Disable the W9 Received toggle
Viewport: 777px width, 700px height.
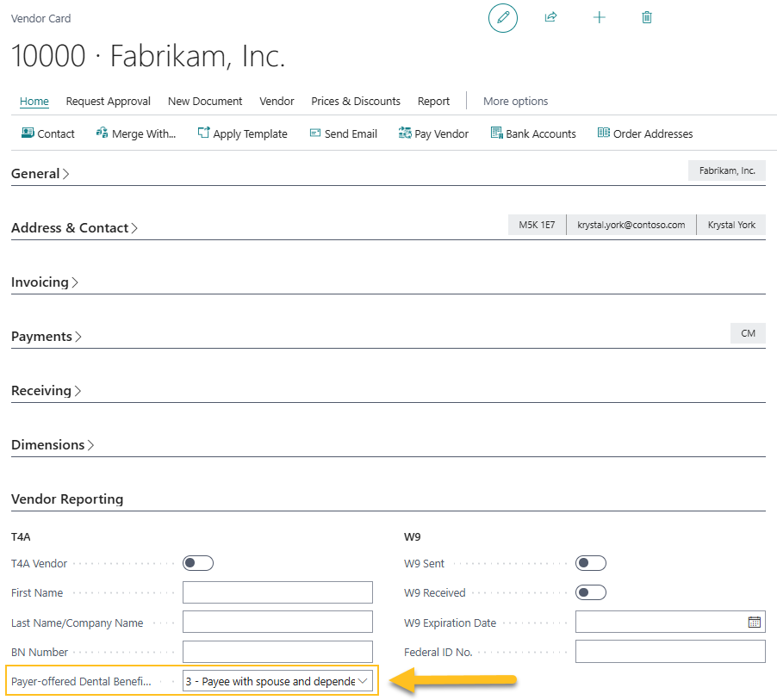pyautogui.click(x=590, y=592)
